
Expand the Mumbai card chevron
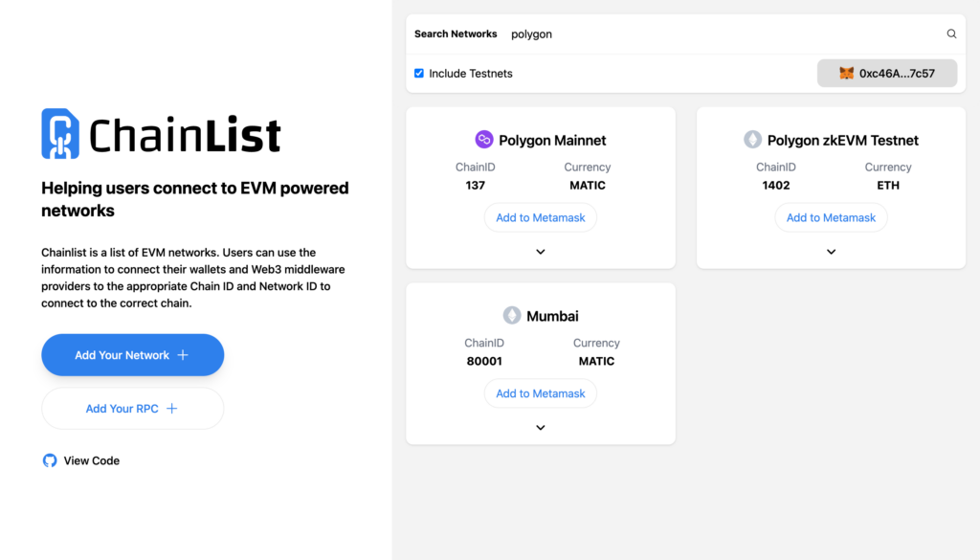coord(541,428)
